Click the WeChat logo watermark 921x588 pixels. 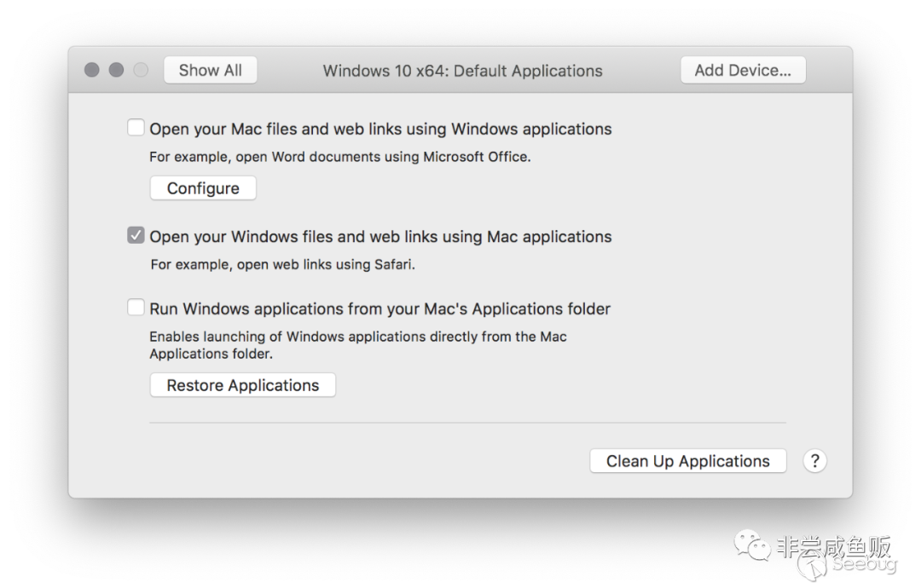[x=753, y=544]
